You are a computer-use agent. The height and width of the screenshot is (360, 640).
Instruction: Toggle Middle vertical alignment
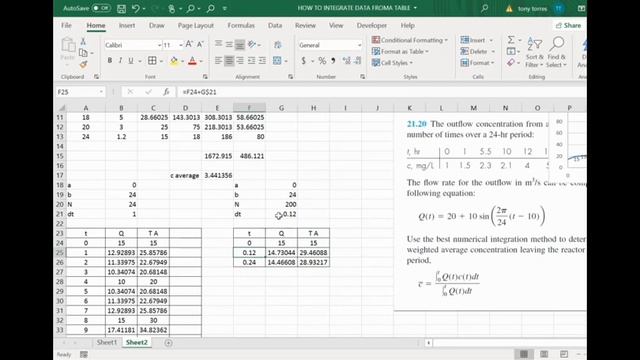[x=229, y=44]
